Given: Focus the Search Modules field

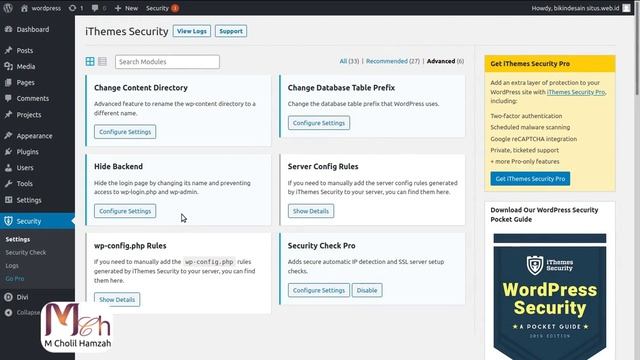Looking at the screenshot, I should 167,62.
